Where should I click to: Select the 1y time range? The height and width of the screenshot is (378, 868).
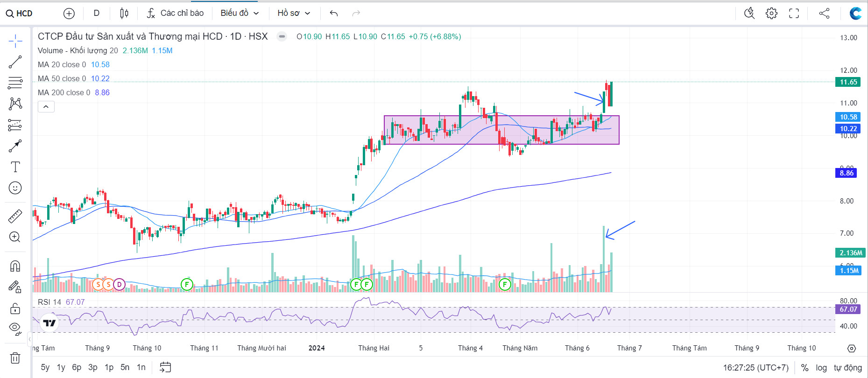(x=61, y=367)
